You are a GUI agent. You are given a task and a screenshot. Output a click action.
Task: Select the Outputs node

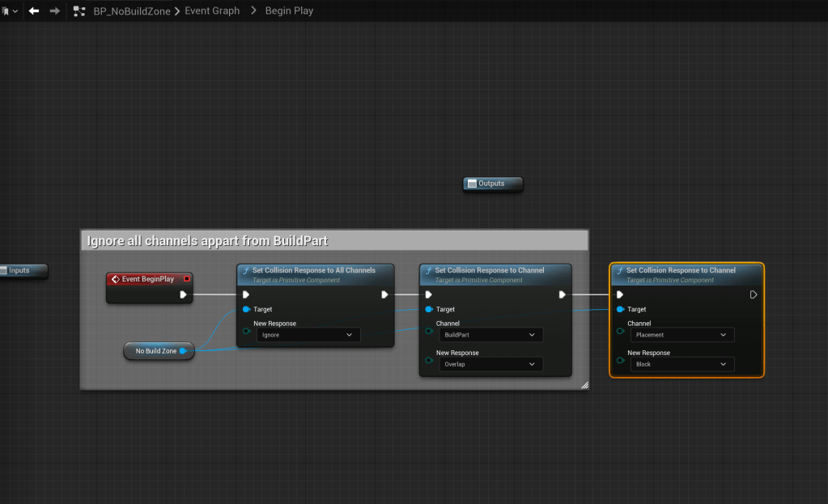click(x=492, y=184)
